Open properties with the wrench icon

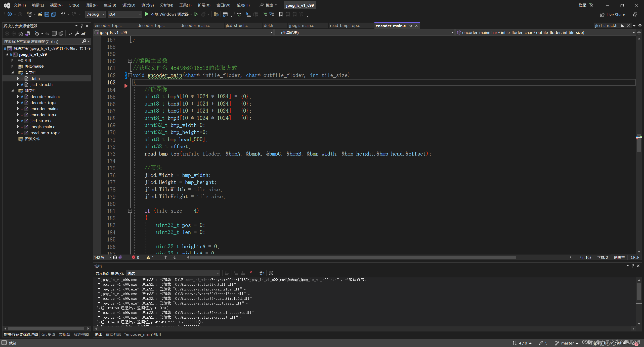pyautogui.click(x=77, y=33)
